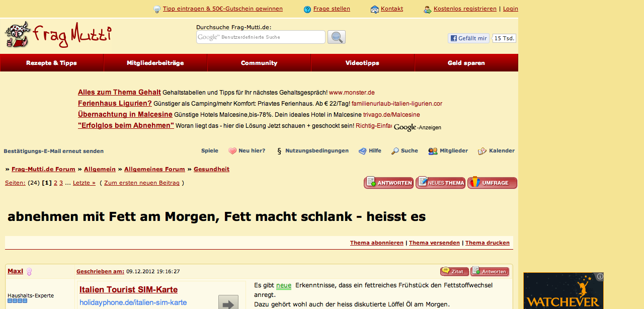Go to page 2 of the thread
644x309 pixels.
click(55, 183)
